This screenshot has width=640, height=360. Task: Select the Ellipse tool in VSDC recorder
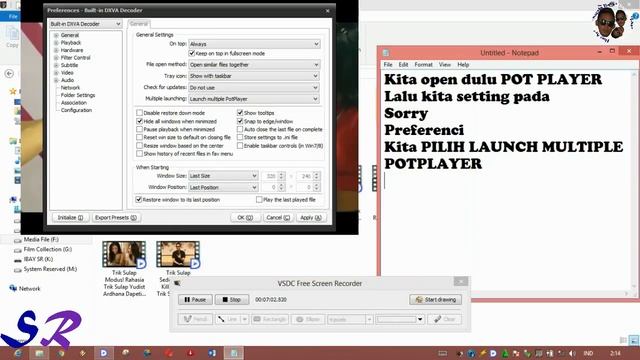click(308, 319)
